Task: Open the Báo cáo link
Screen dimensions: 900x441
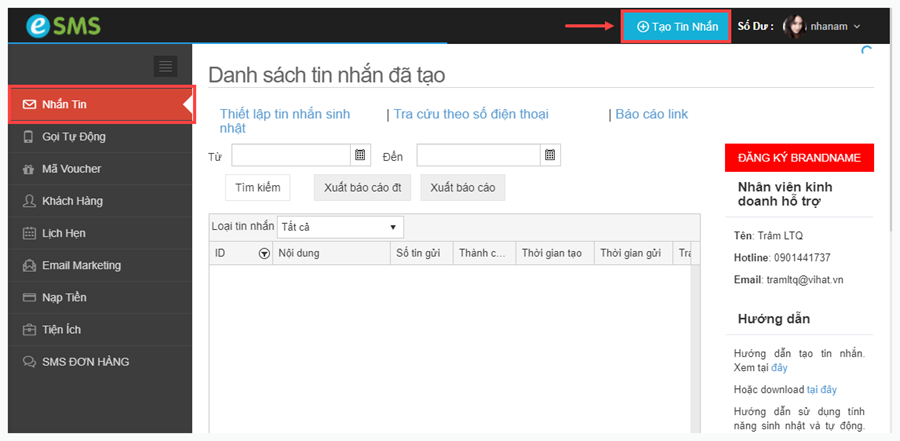Action: pyautogui.click(x=651, y=114)
